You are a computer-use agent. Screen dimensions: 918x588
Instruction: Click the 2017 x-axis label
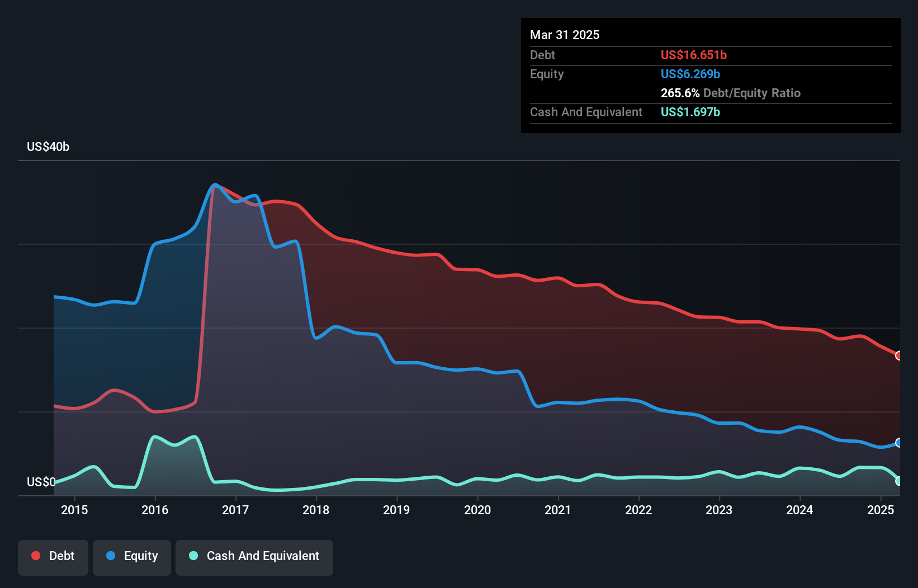click(235, 510)
